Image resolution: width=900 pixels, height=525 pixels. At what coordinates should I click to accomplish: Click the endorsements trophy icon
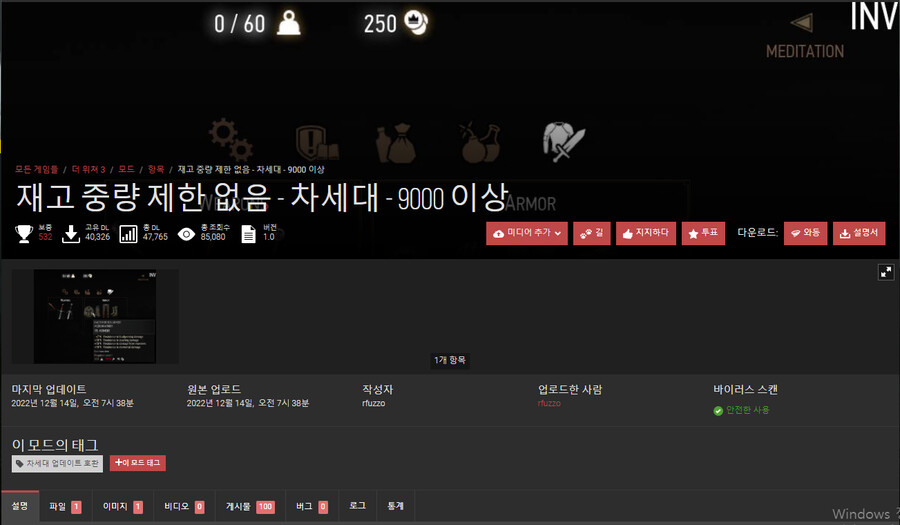click(x=24, y=234)
